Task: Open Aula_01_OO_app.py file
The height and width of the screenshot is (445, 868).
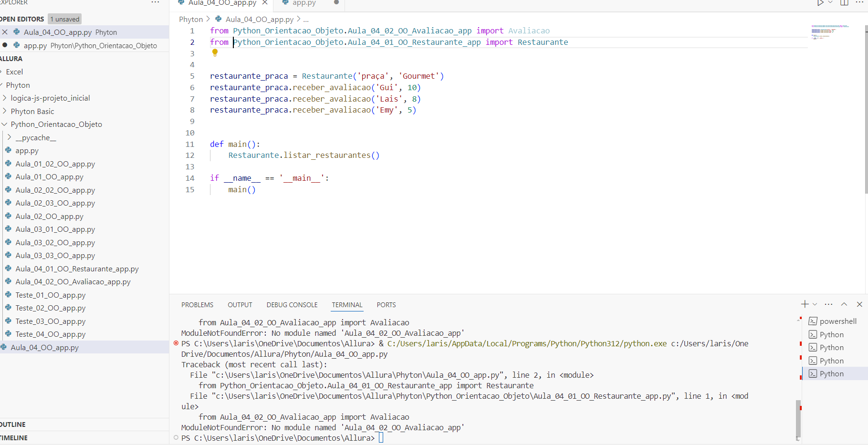Action: click(49, 177)
